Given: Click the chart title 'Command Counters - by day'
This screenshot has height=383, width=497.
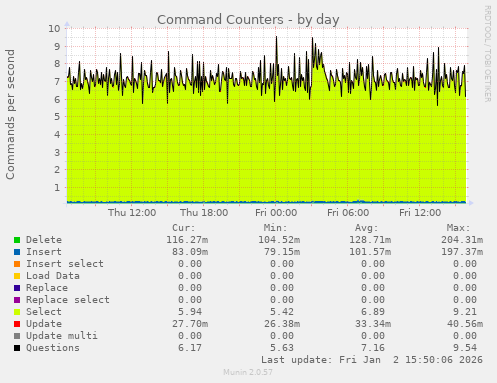Looking at the screenshot, I should (248, 20).
